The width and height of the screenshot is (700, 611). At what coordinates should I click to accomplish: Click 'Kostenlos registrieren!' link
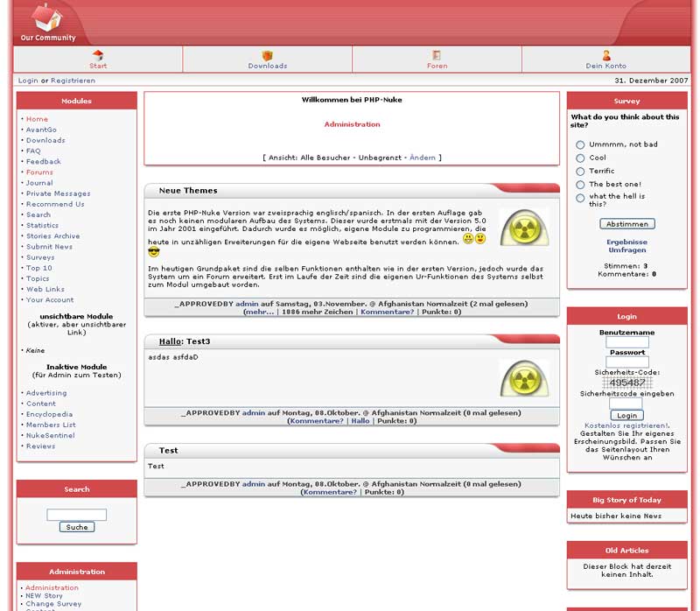(x=626, y=425)
